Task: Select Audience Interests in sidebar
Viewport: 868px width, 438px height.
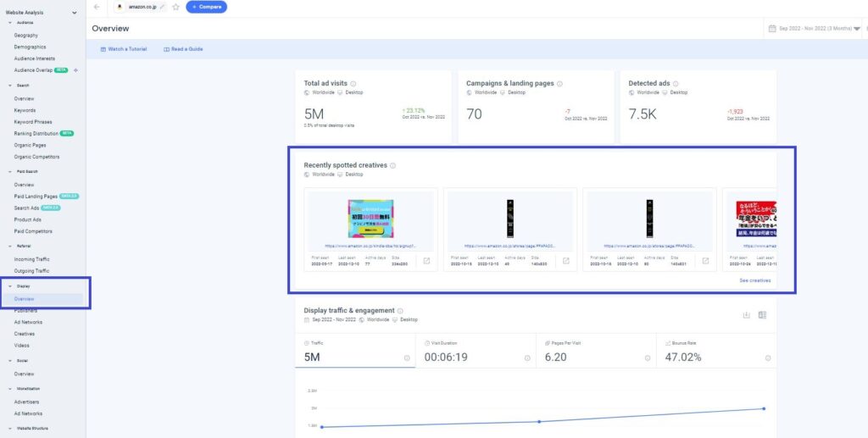Action: pos(34,58)
